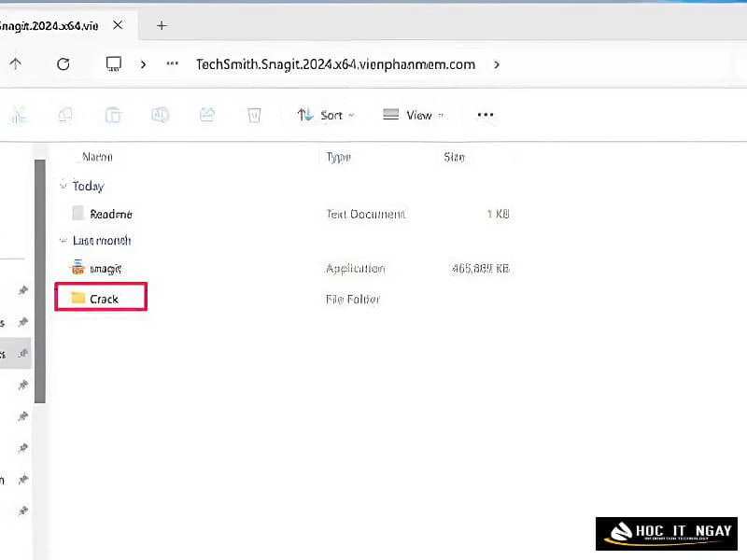The image size is (747, 560).
Task: Close the Snagit.2024.x64 tab
Action: tap(118, 25)
